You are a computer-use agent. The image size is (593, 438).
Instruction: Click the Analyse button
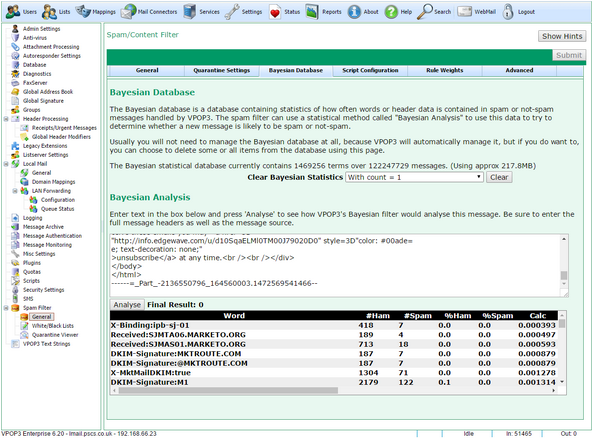point(127,304)
